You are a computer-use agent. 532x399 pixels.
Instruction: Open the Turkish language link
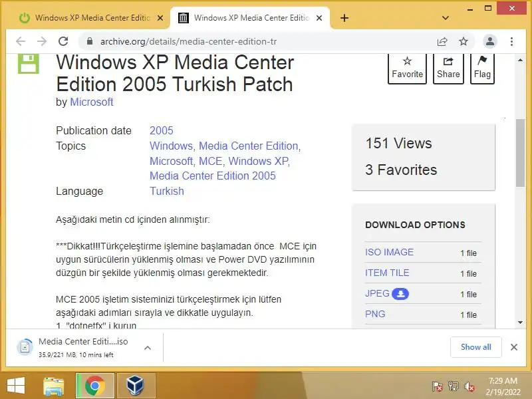[x=167, y=191]
